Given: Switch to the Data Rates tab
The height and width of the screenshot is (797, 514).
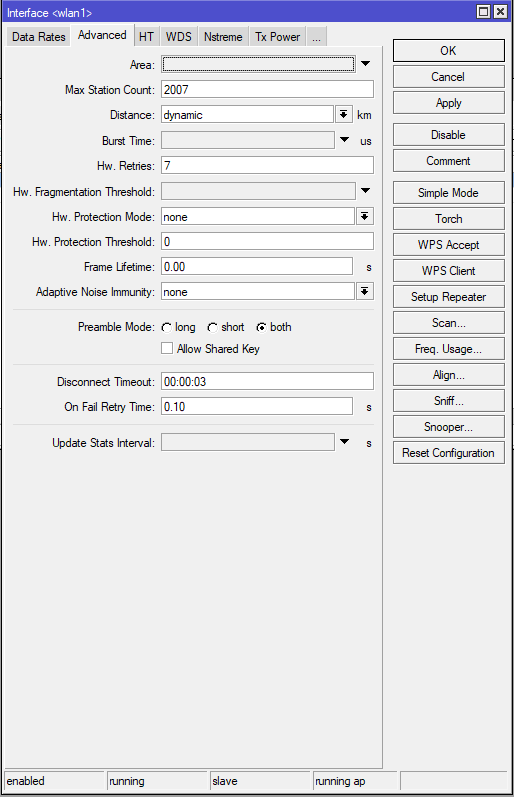Looking at the screenshot, I should 39,37.
